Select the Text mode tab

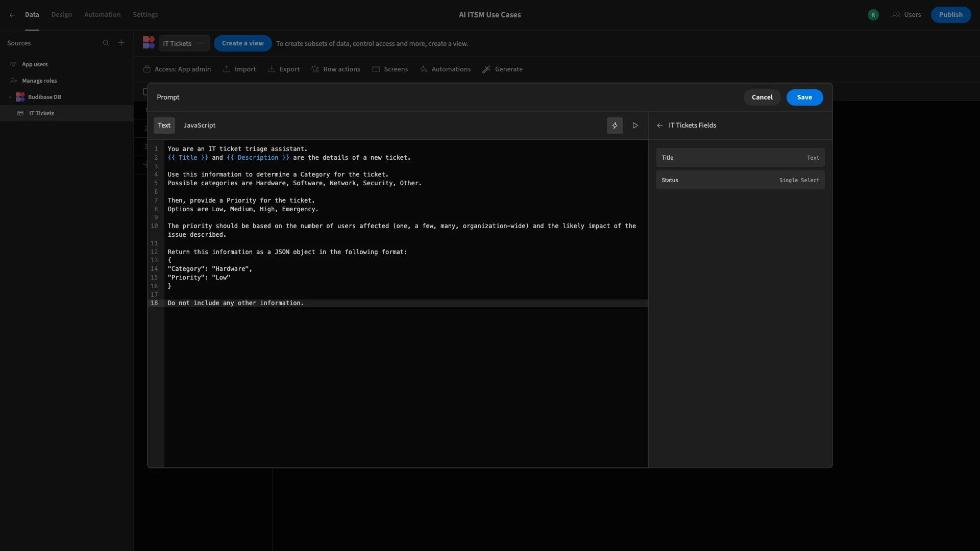click(x=164, y=126)
